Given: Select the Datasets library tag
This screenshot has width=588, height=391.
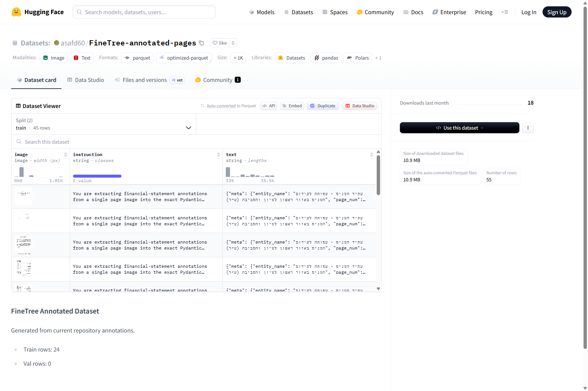Looking at the screenshot, I should [x=292, y=58].
